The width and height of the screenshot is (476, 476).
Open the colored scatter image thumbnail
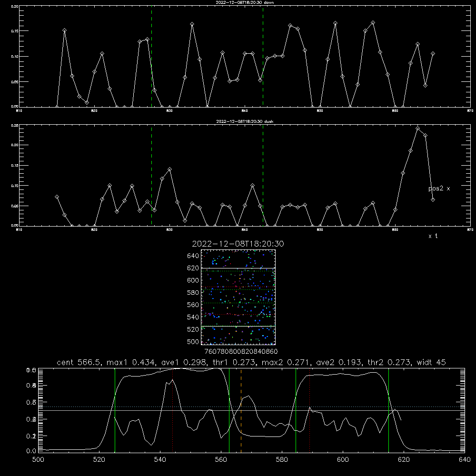[238, 297]
